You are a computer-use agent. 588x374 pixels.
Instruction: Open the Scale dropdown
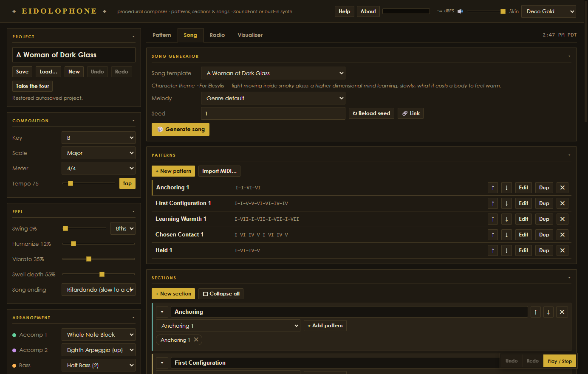point(99,153)
